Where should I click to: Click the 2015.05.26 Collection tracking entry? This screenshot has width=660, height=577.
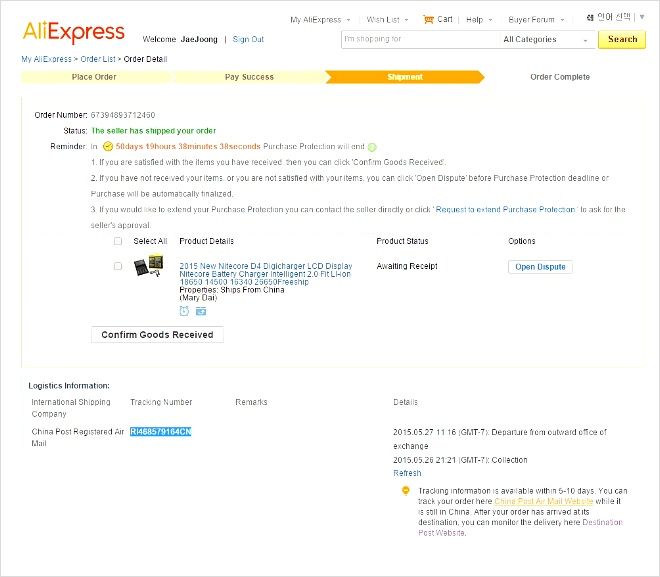pos(460,460)
